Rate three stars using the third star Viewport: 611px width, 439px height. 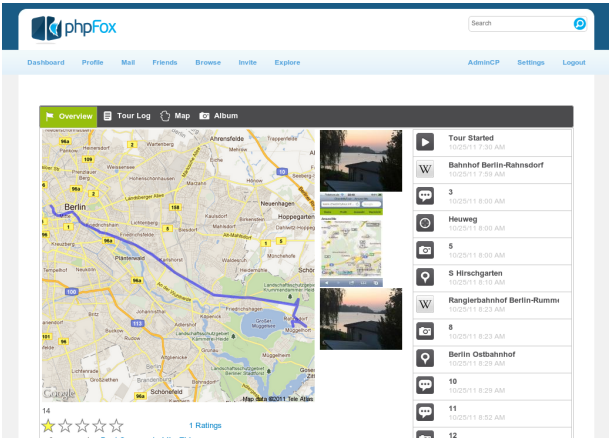pyautogui.click(x=82, y=426)
